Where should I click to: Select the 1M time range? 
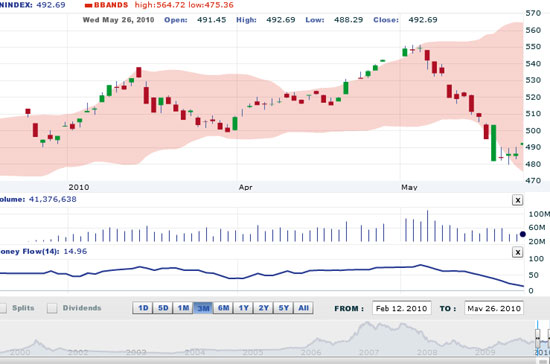(x=183, y=308)
